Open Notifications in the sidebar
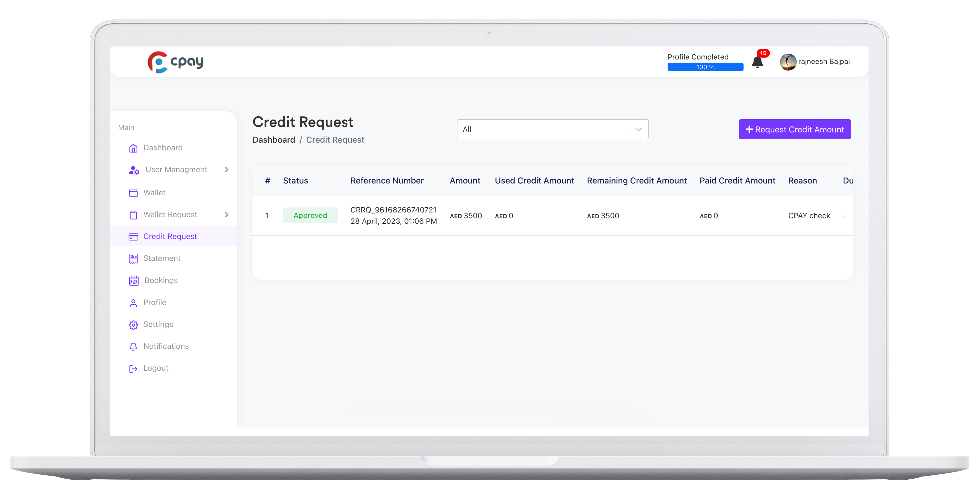This screenshot has height=489, width=980. [166, 346]
